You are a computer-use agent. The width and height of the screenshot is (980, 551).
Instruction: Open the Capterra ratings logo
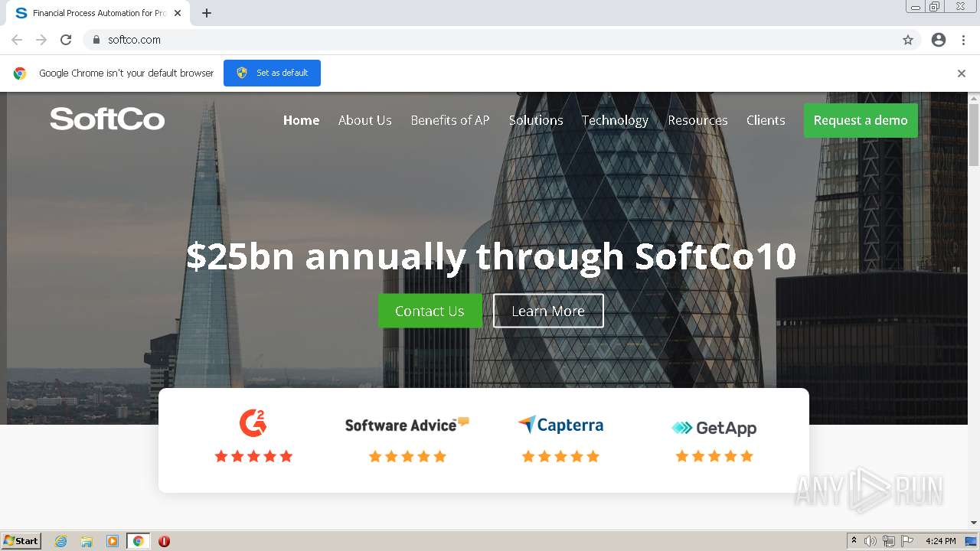point(560,425)
